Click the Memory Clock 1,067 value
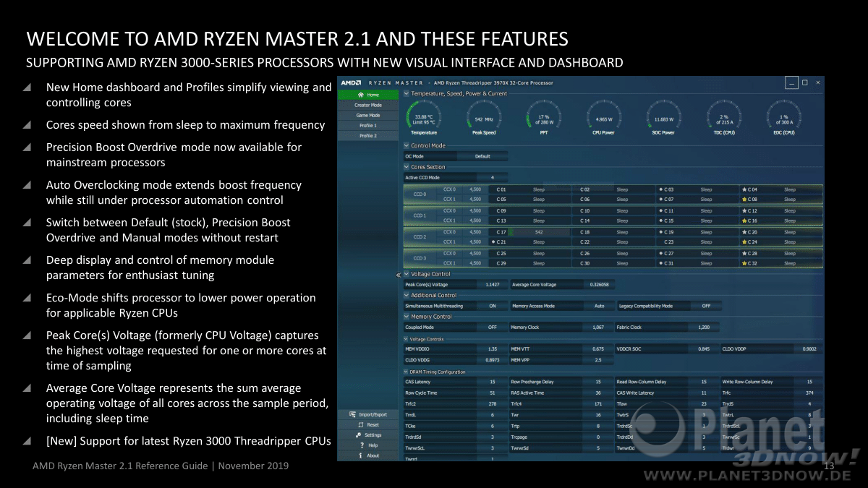The image size is (868, 488). pyautogui.click(x=599, y=328)
